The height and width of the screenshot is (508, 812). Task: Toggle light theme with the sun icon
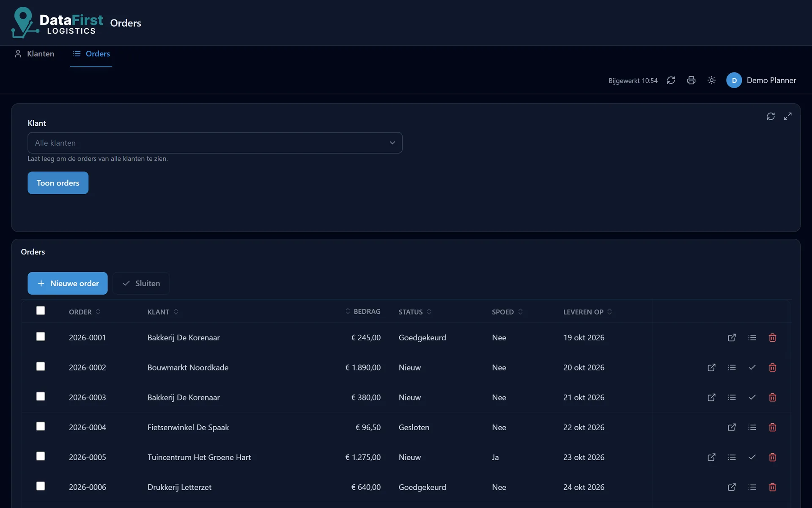pyautogui.click(x=711, y=80)
